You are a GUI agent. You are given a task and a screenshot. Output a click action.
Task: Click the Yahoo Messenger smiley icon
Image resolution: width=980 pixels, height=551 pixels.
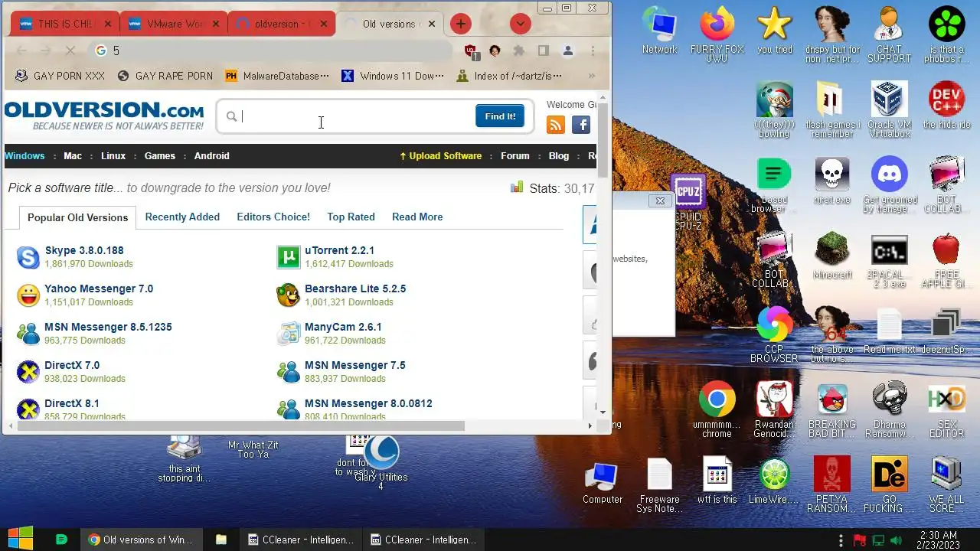[x=28, y=295]
